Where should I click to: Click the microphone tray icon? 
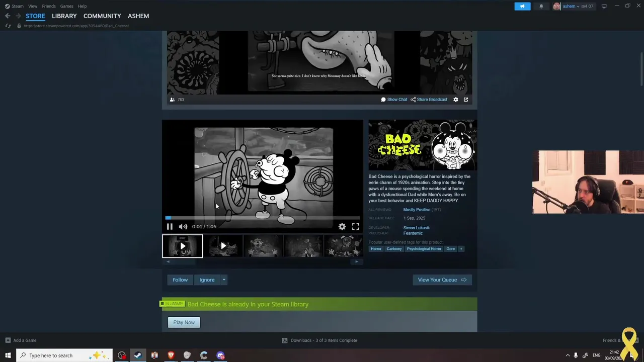[x=576, y=355]
